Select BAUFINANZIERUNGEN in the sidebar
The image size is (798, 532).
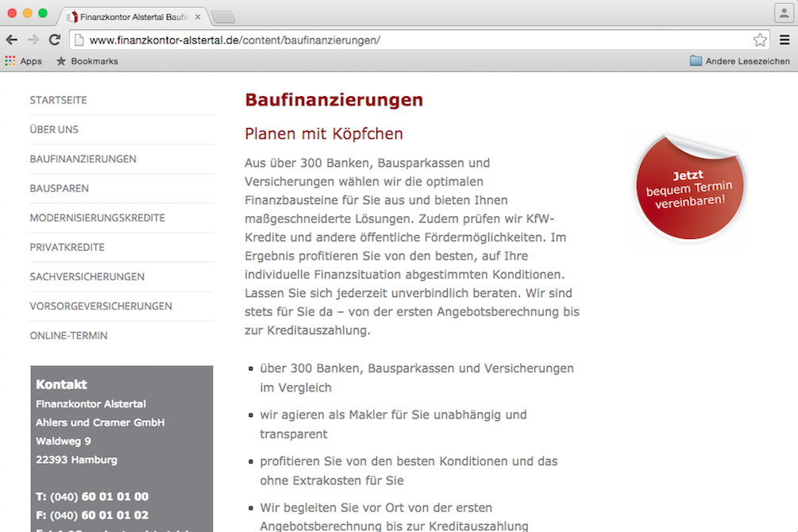tap(83, 159)
